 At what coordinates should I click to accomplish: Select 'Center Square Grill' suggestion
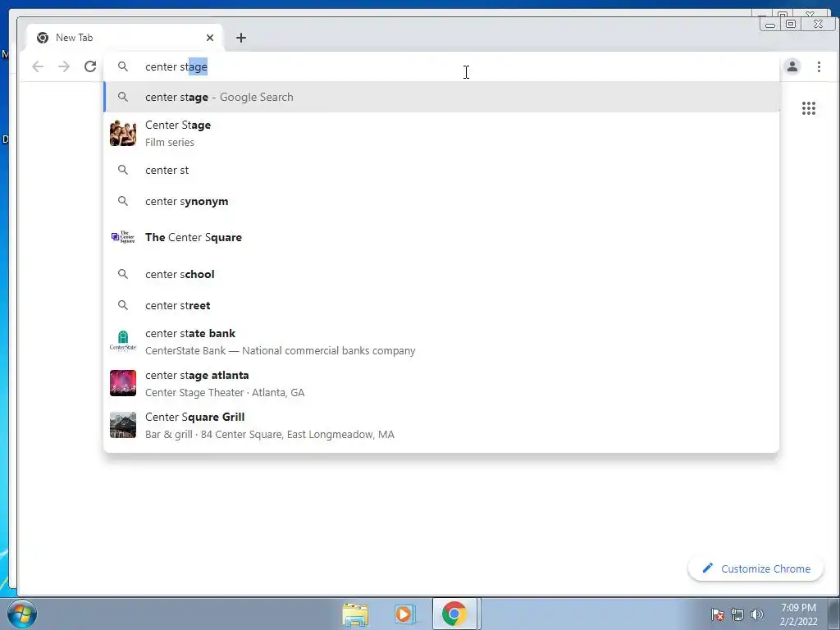[441, 426]
